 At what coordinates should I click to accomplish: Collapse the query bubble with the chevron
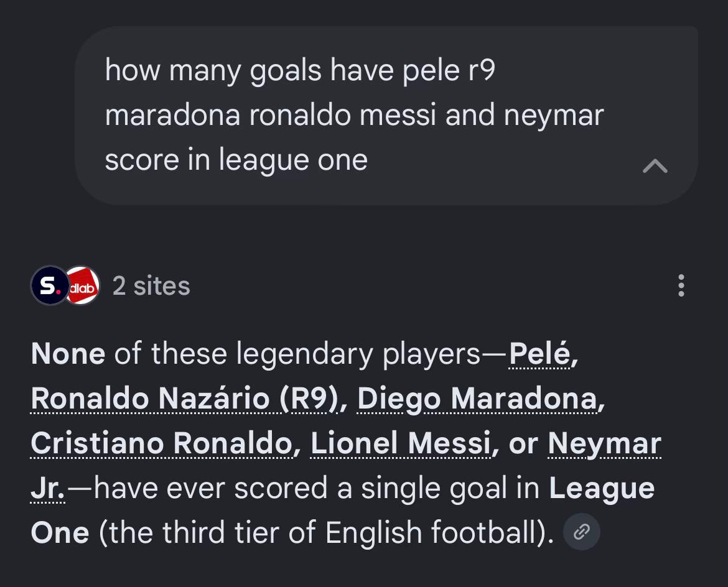tap(655, 165)
